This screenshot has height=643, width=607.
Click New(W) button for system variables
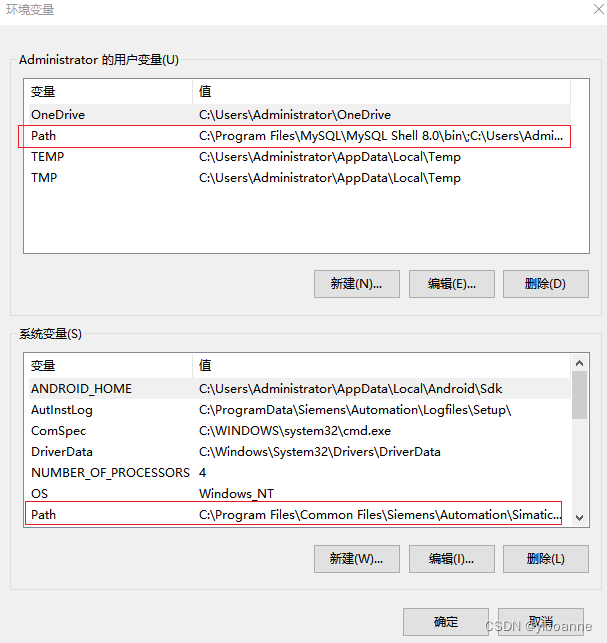coord(356,559)
